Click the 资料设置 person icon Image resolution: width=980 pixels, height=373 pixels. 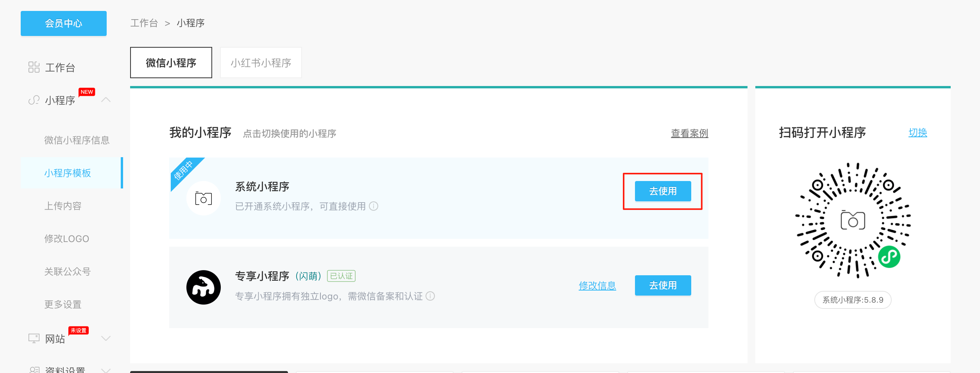(34, 370)
